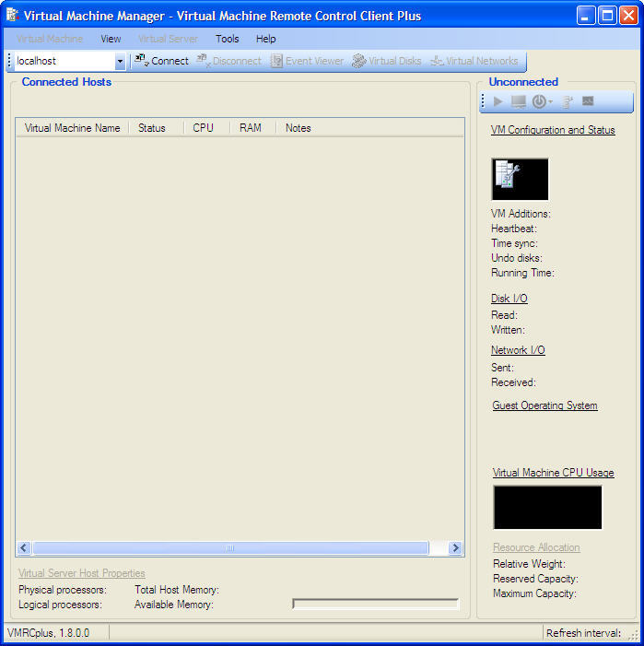Click the Refresh interval status text
Image resolution: width=644 pixels, height=646 pixels.
tap(583, 633)
